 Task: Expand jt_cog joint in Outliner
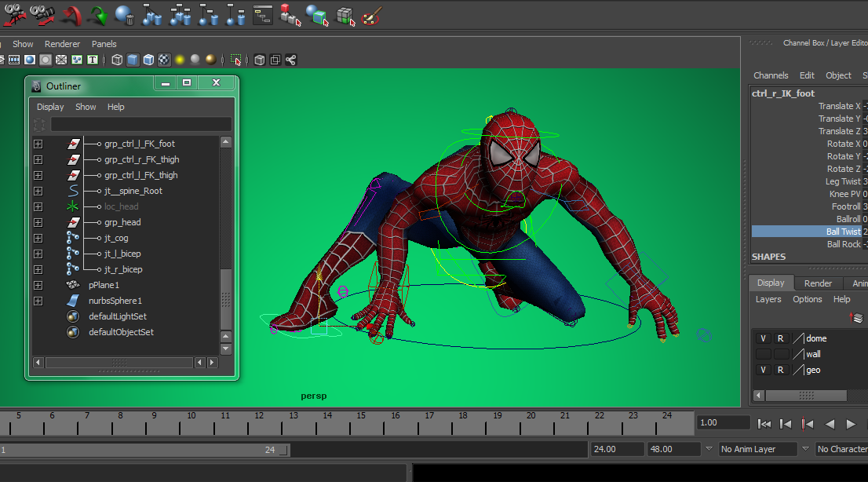pos(38,238)
